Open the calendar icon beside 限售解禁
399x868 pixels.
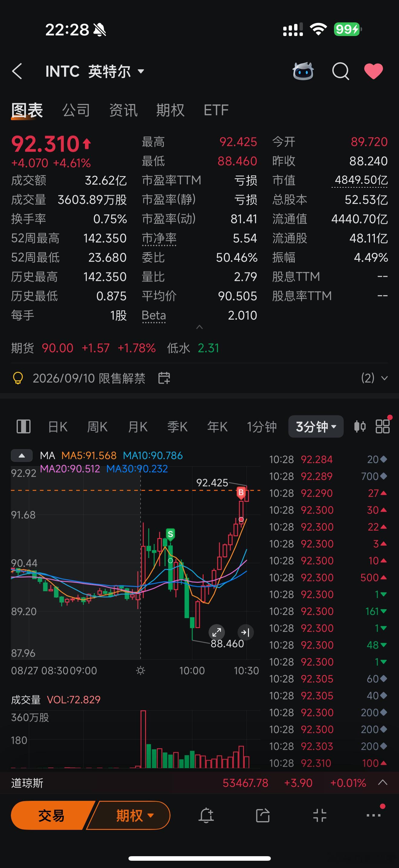pos(164,378)
